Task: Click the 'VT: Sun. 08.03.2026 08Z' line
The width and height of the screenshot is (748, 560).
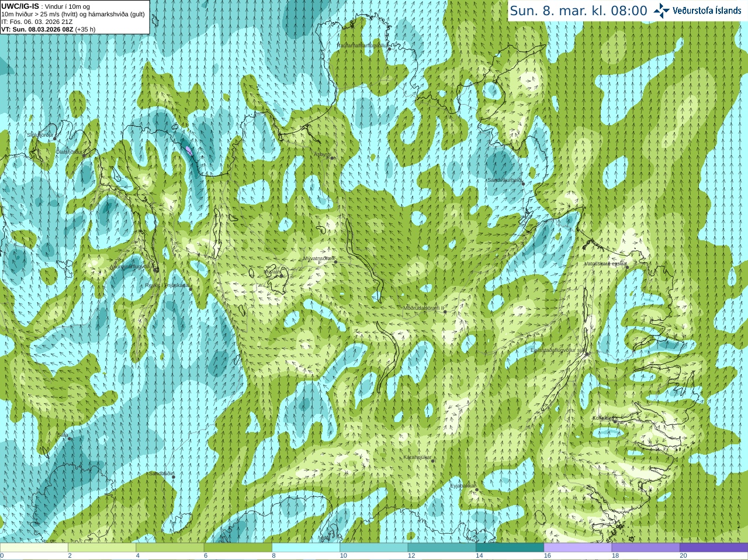Action: 37,29
